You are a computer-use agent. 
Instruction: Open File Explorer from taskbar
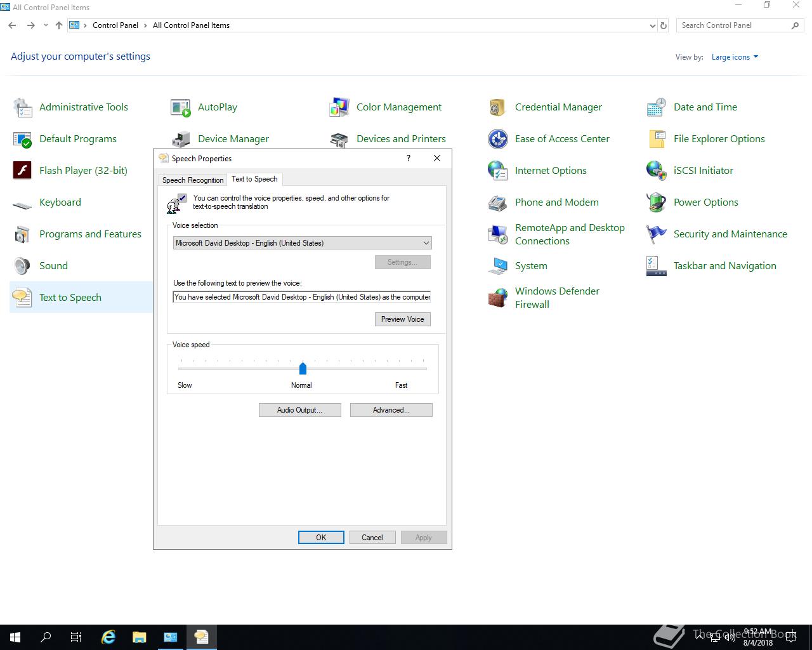pyautogui.click(x=139, y=637)
